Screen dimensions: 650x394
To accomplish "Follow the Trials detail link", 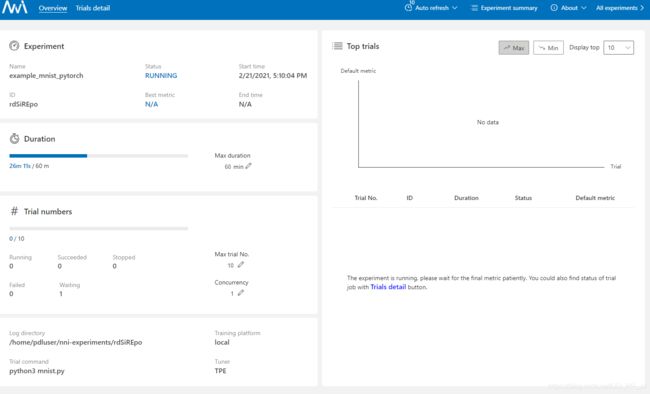I will [388, 287].
